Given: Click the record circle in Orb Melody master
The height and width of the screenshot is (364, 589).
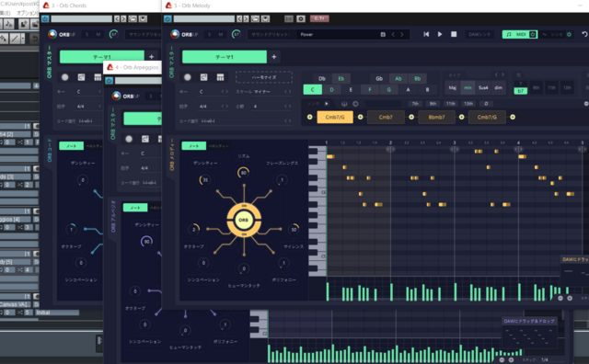Looking at the screenshot, I should coord(188,77).
